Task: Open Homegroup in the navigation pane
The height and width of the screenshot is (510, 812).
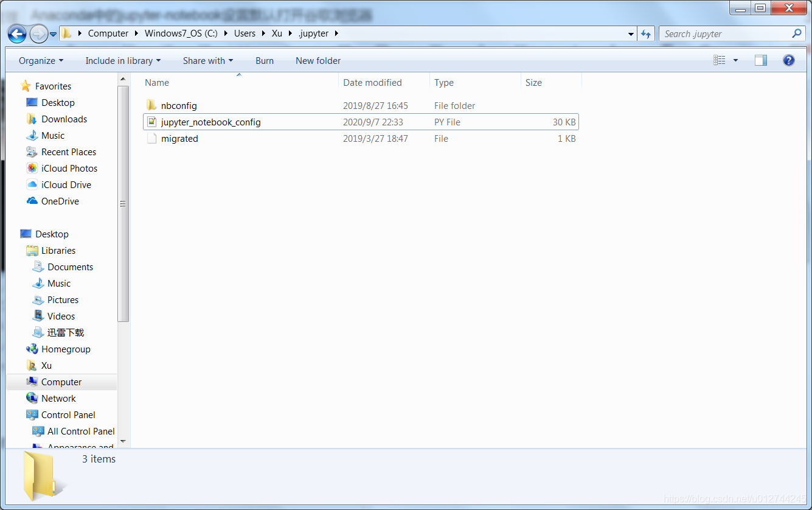Action: click(66, 349)
